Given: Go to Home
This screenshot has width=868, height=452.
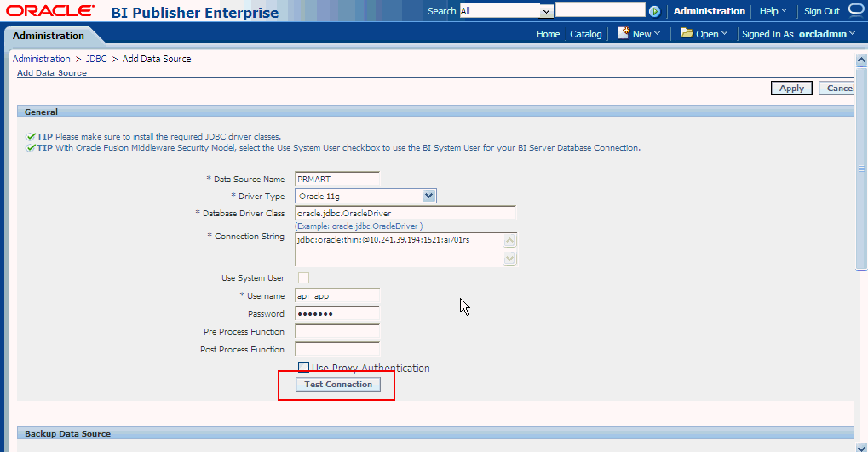Looking at the screenshot, I should click(548, 34).
